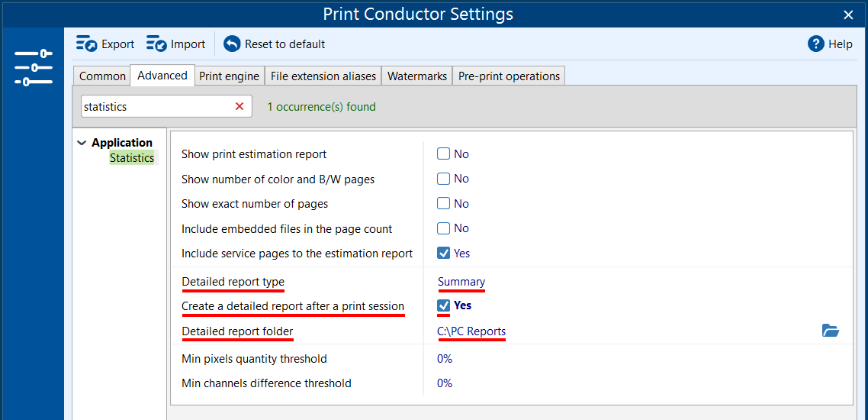Switch to Pre-print operations tab

[x=509, y=76]
